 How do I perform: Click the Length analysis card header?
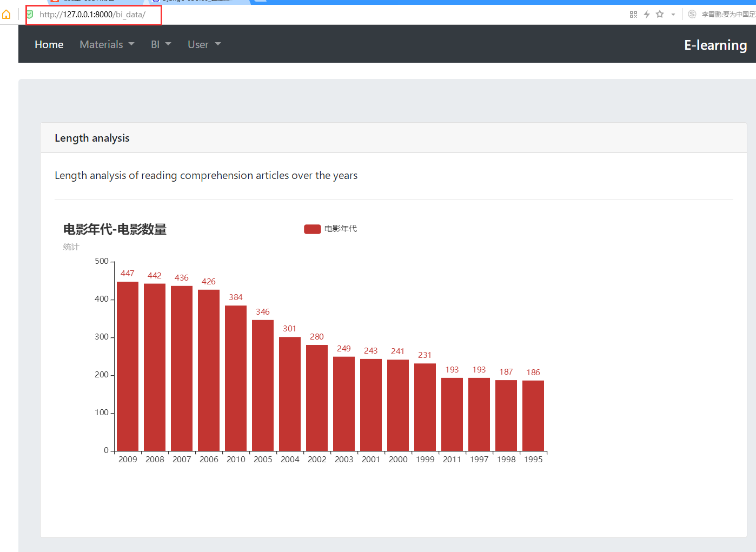tap(394, 138)
